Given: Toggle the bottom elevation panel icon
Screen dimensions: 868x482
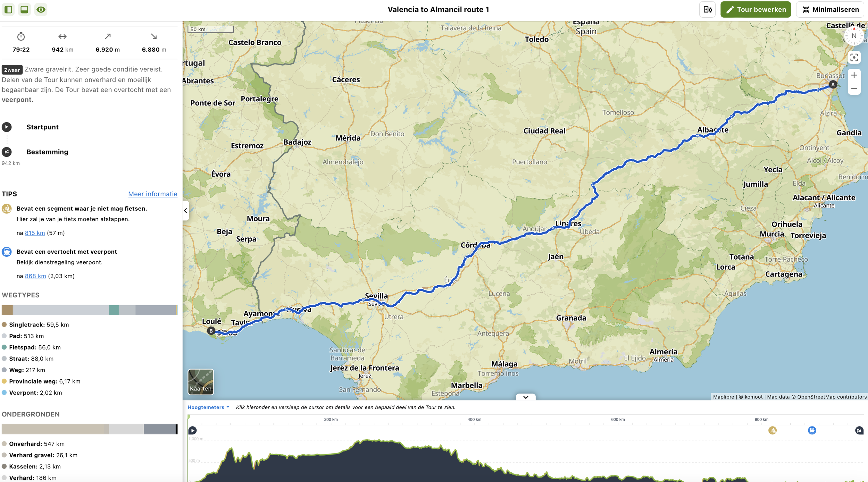Looking at the screenshot, I should 24,9.
